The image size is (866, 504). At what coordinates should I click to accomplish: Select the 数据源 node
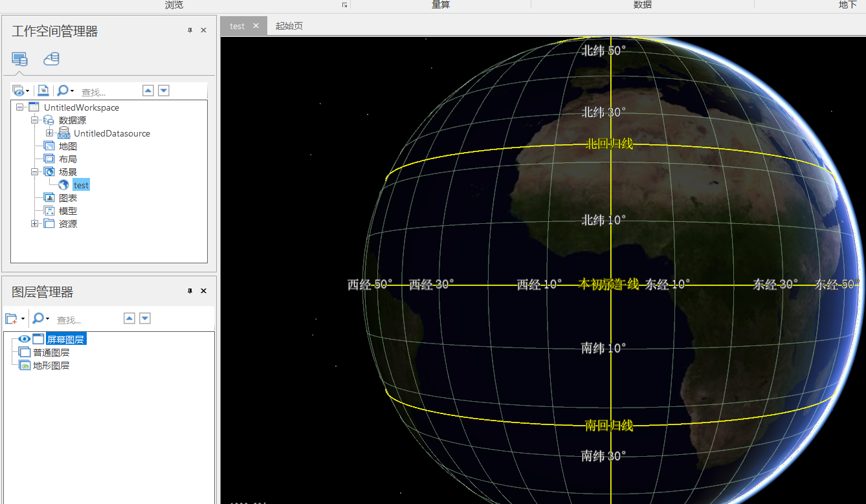[x=72, y=120]
